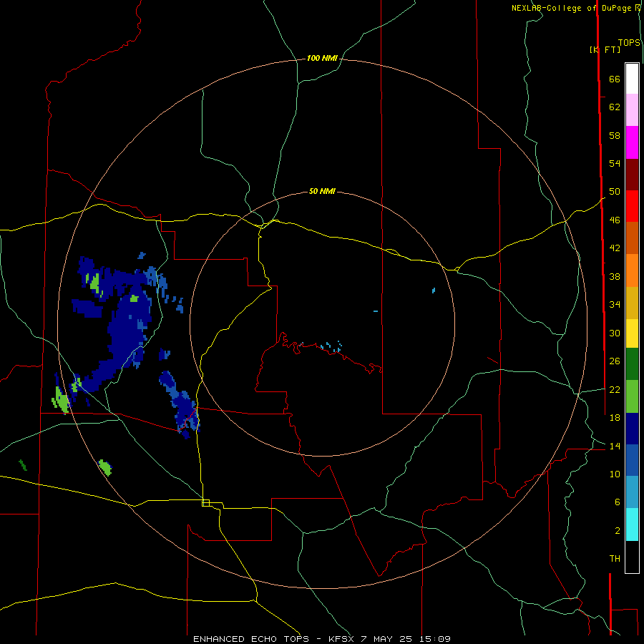Click the 50 NMI range ring label
The width and height of the screenshot is (644, 644).
[x=322, y=191]
